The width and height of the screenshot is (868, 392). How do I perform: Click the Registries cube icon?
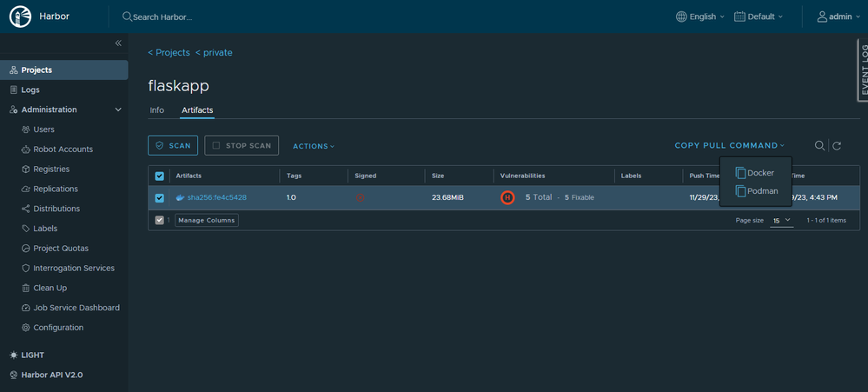coord(25,169)
